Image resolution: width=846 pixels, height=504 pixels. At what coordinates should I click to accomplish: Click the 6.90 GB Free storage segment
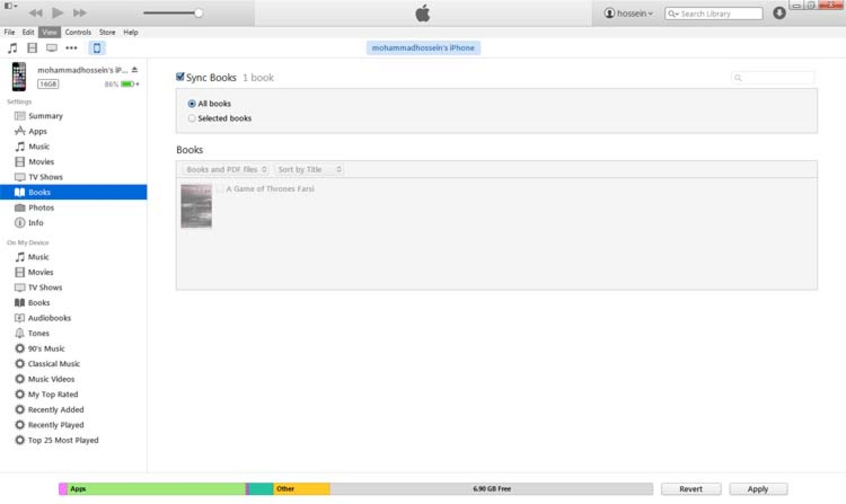tap(491, 489)
